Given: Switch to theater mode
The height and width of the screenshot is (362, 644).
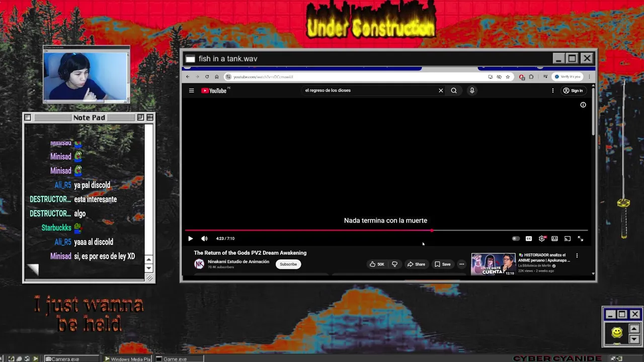Looking at the screenshot, I should pos(554,238).
